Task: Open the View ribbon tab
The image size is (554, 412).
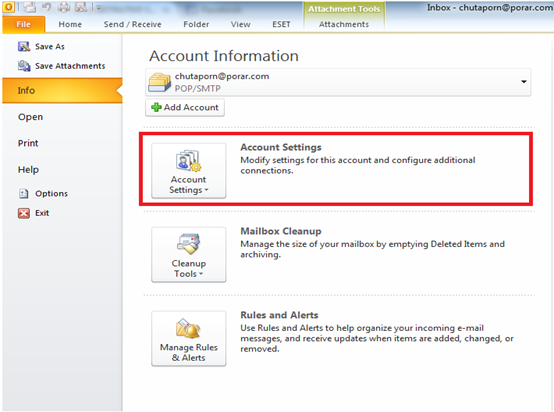Action: 241,24
